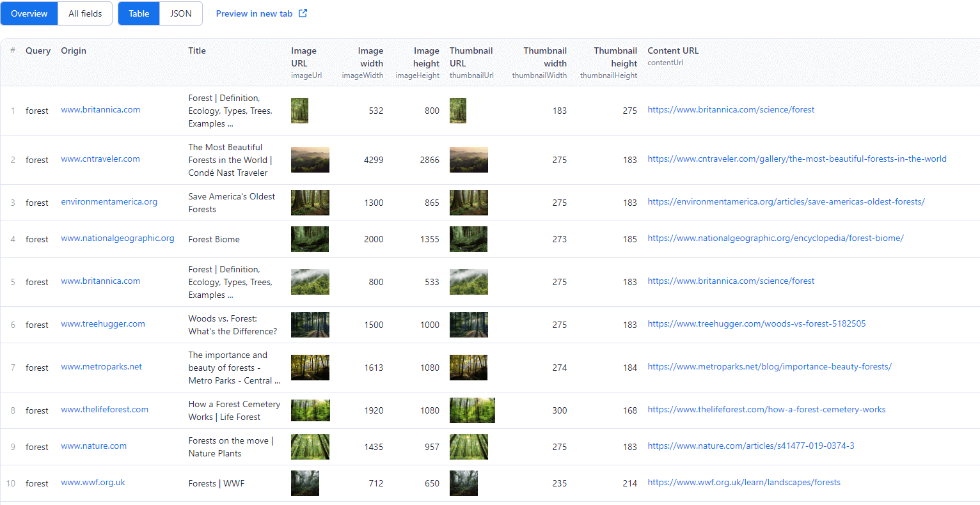Switch to the JSON tab

(180, 13)
